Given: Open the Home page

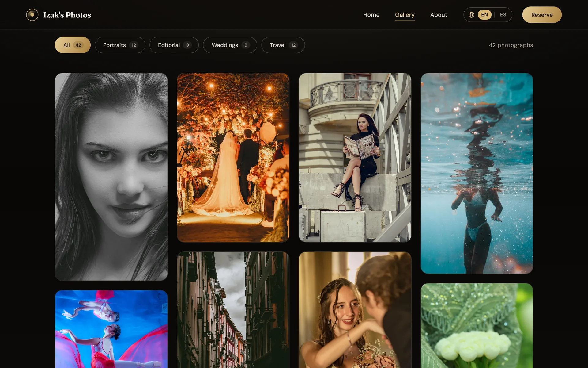Looking at the screenshot, I should 371,15.
